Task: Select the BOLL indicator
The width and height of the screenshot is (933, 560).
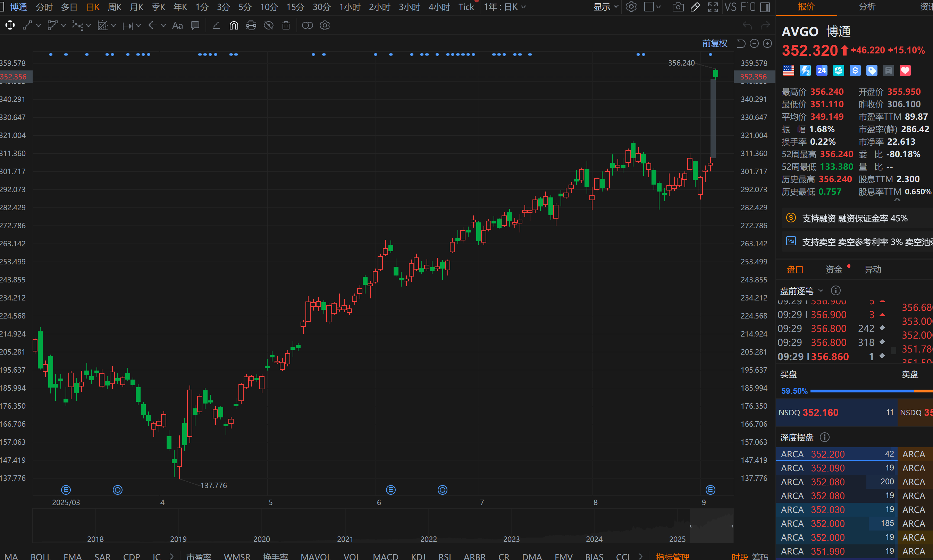Action: [40, 556]
